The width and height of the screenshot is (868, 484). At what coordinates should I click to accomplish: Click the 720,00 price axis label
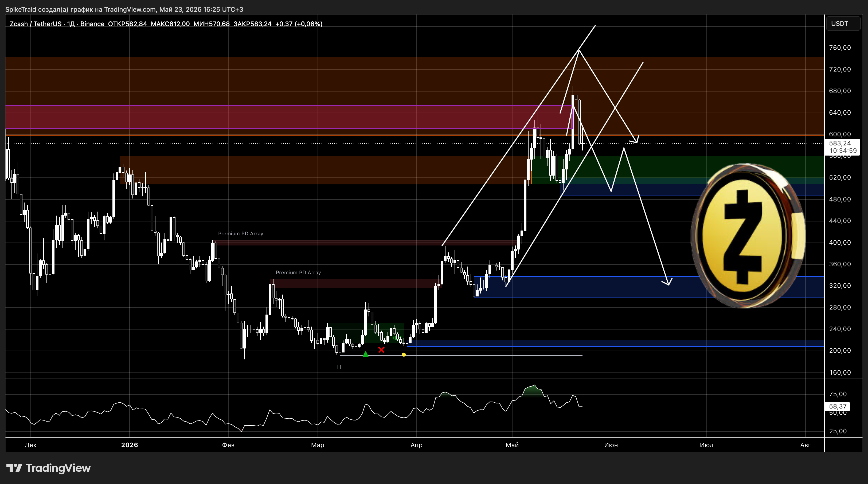pos(840,69)
